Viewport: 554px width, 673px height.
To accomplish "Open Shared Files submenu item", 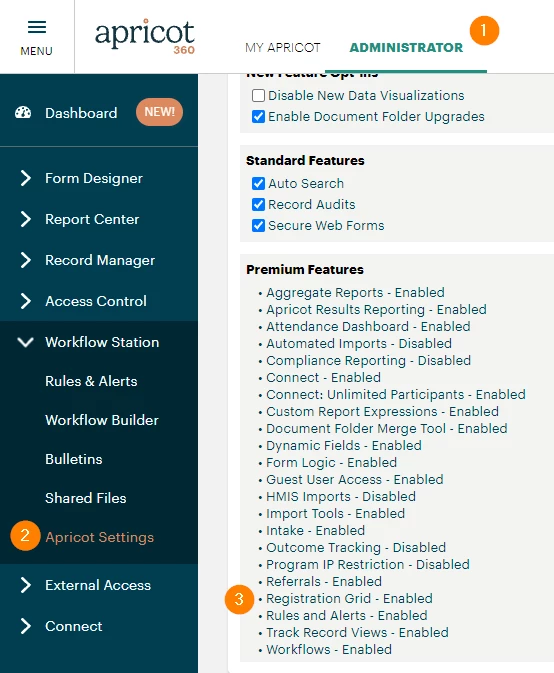I will [x=86, y=498].
